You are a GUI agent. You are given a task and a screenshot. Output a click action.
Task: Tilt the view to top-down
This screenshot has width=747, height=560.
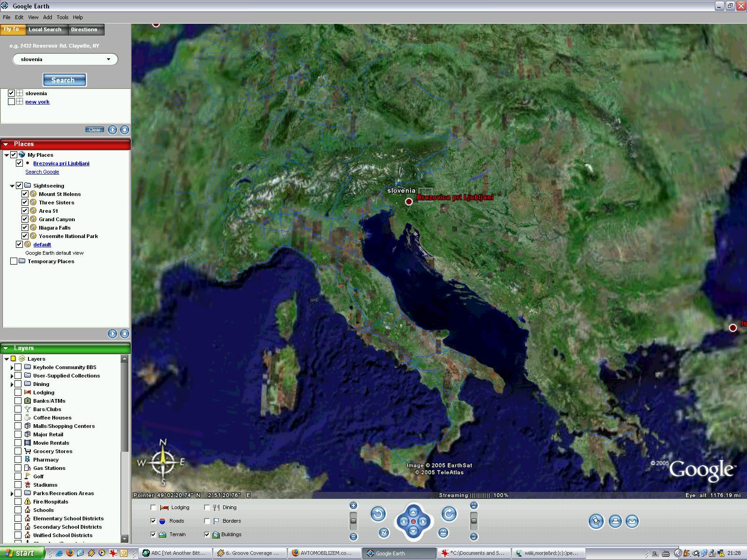click(x=474, y=505)
